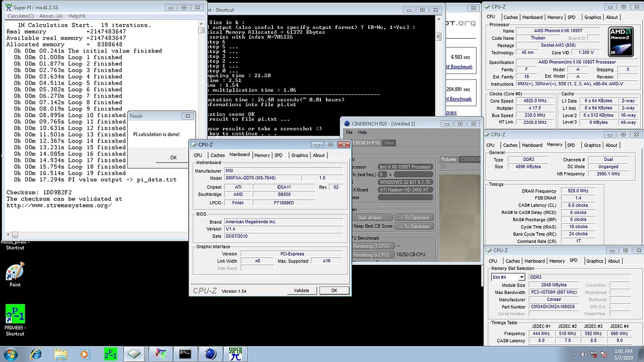The width and height of the screenshot is (644, 362).
Task: Select the Graphics tab in the SPD CPU-Z window
Action: (x=595, y=261)
